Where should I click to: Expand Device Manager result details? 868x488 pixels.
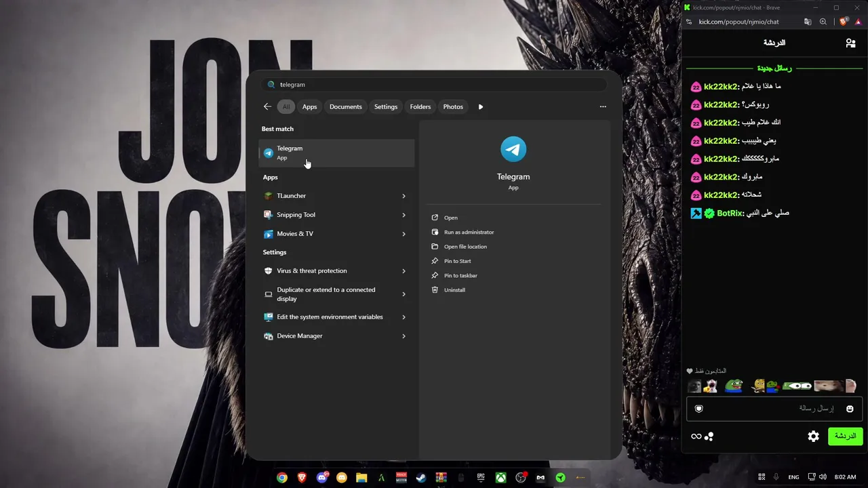pos(403,336)
